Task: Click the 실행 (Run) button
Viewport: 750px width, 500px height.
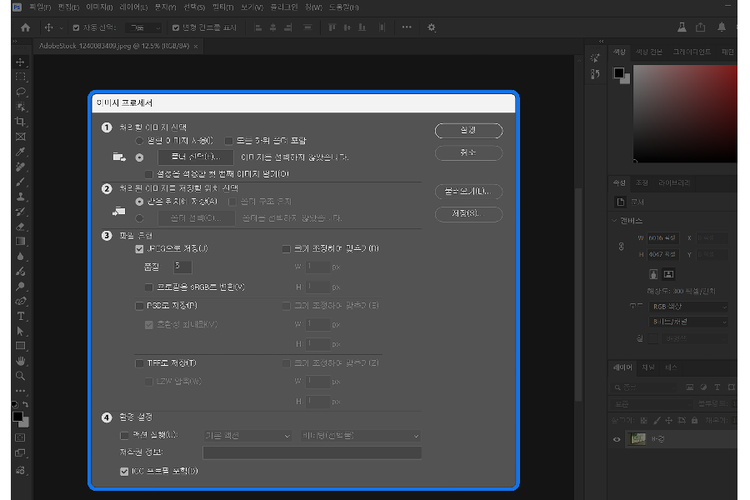Action: click(x=468, y=131)
